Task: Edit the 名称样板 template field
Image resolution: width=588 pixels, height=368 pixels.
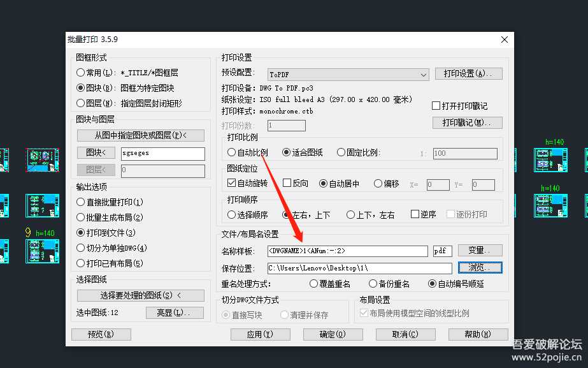Action: pyautogui.click(x=350, y=251)
